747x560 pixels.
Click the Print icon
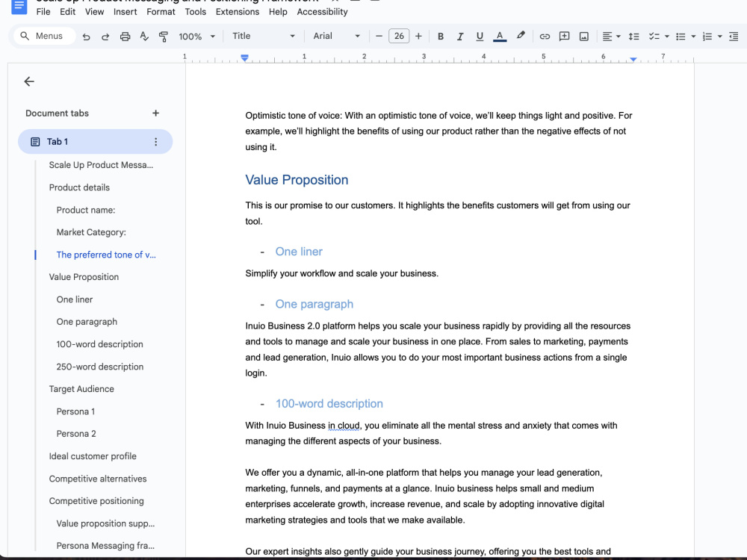point(125,37)
